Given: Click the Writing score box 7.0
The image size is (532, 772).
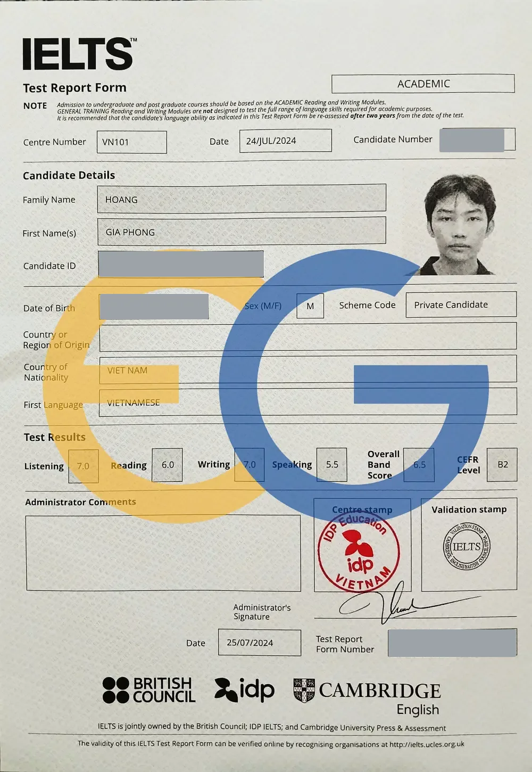Looking at the screenshot, I should (250, 465).
